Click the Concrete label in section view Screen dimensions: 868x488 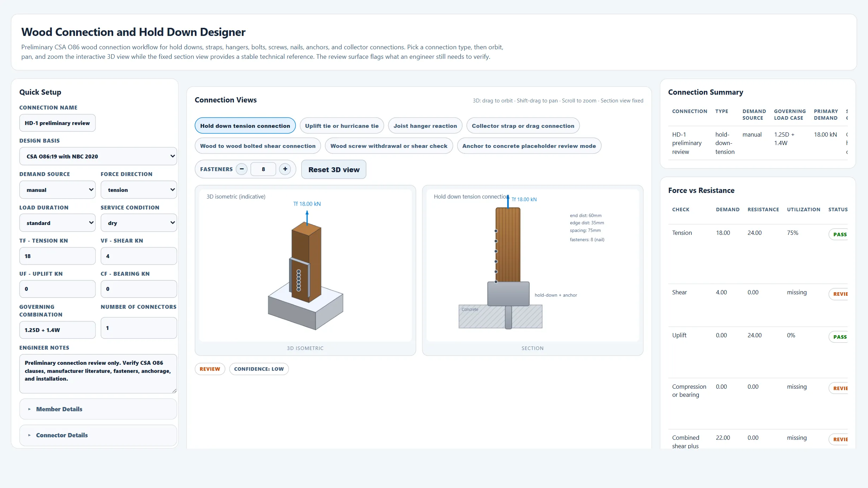click(x=470, y=309)
